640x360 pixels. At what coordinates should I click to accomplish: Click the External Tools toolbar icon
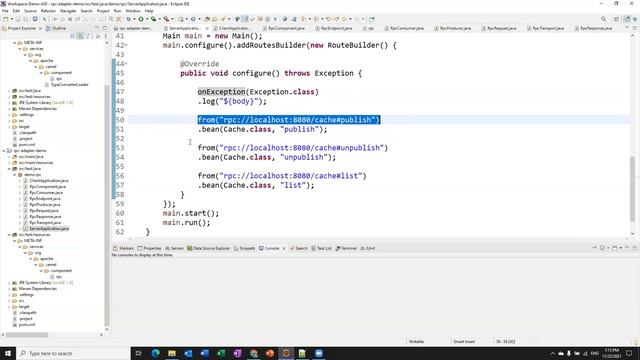tap(166, 19)
